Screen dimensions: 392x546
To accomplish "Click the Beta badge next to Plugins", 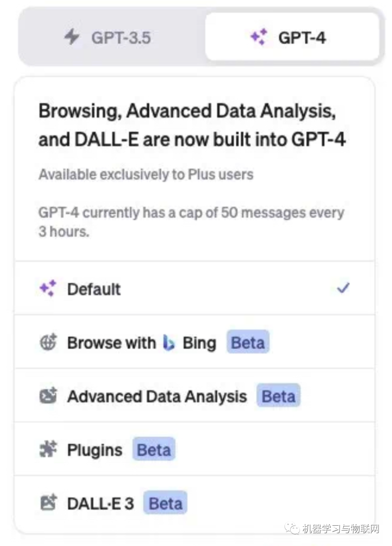I will pos(154,450).
